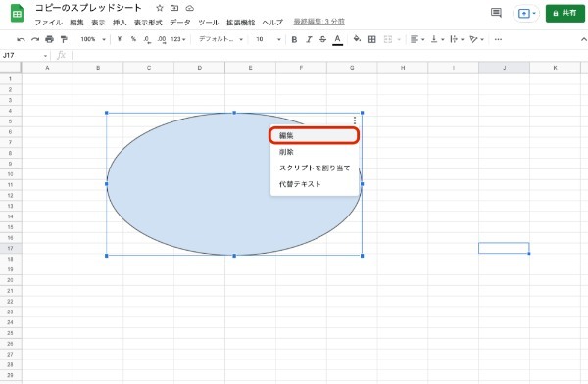This screenshot has height=384, width=588.
Task: Toggle strikethrough formatting
Action: [322, 39]
